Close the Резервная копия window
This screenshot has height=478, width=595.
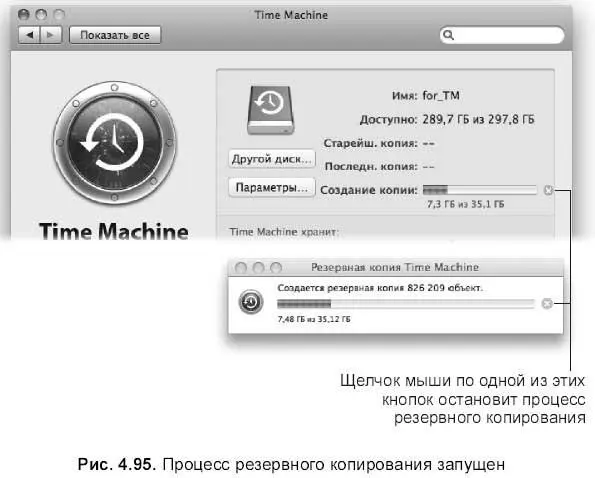coord(241,268)
